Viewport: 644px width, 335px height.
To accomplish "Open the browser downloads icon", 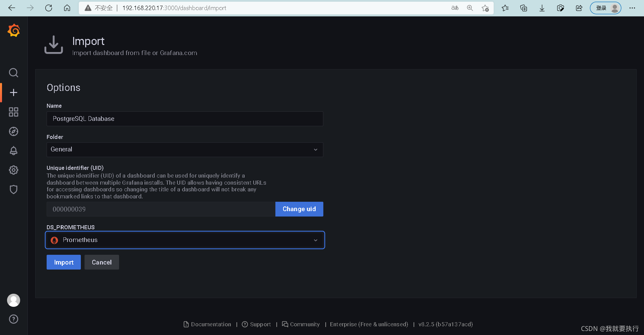I will click(x=542, y=8).
